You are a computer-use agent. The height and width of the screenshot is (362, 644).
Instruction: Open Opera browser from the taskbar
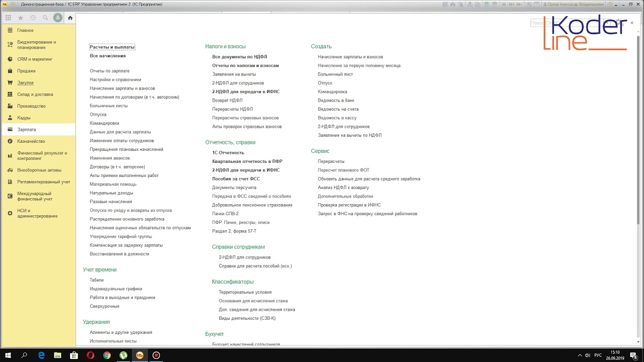(91, 355)
